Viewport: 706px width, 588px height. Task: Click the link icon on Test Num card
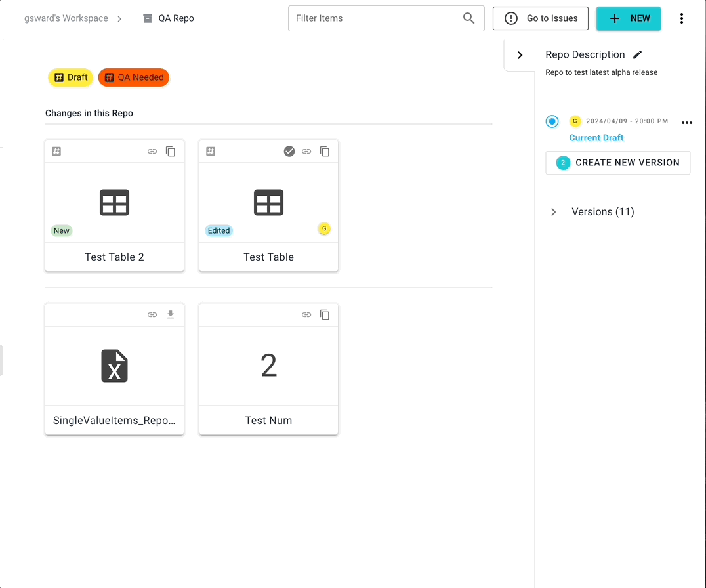click(306, 315)
